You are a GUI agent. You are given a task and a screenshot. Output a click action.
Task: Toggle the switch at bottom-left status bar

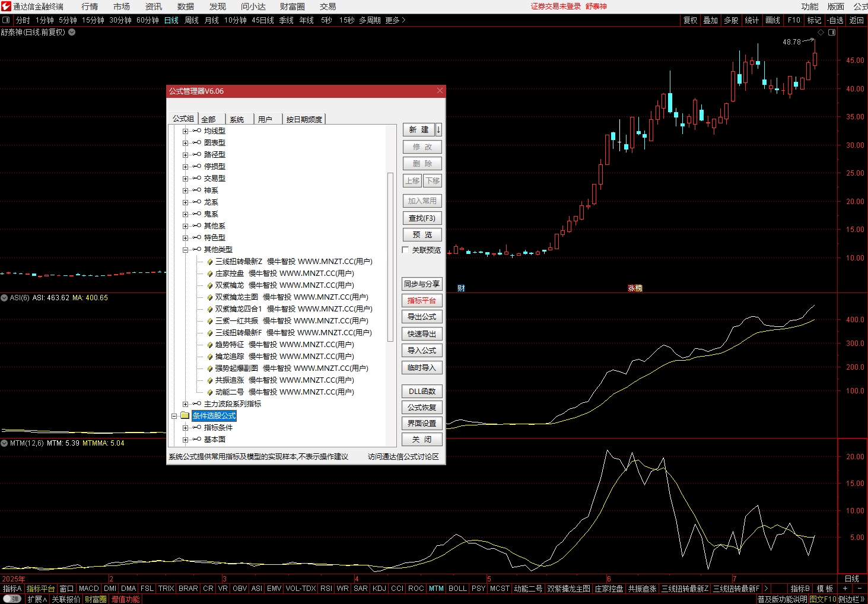click(x=11, y=599)
